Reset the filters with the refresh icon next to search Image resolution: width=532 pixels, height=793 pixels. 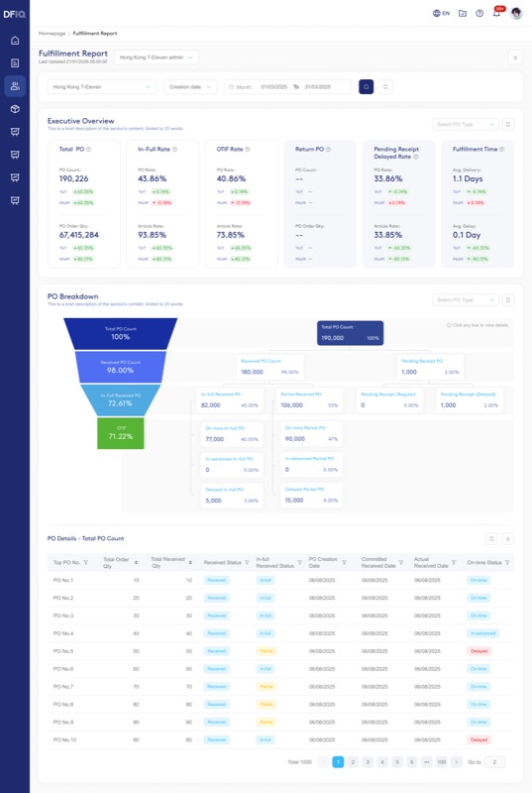point(385,86)
